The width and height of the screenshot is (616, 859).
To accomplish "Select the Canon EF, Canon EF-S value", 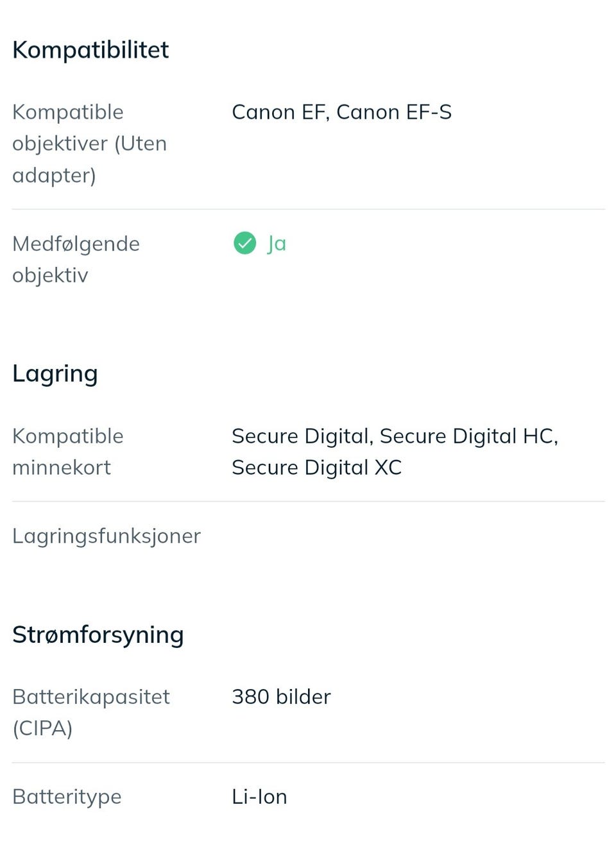I will pyautogui.click(x=341, y=112).
